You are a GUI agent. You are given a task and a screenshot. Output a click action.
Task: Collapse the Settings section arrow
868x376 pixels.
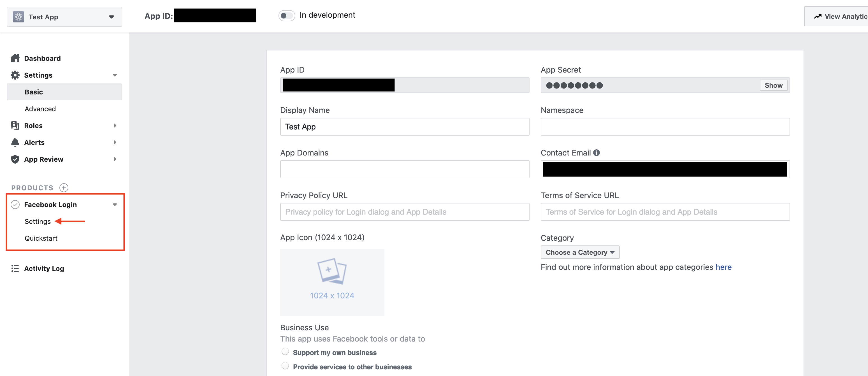(115, 75)
